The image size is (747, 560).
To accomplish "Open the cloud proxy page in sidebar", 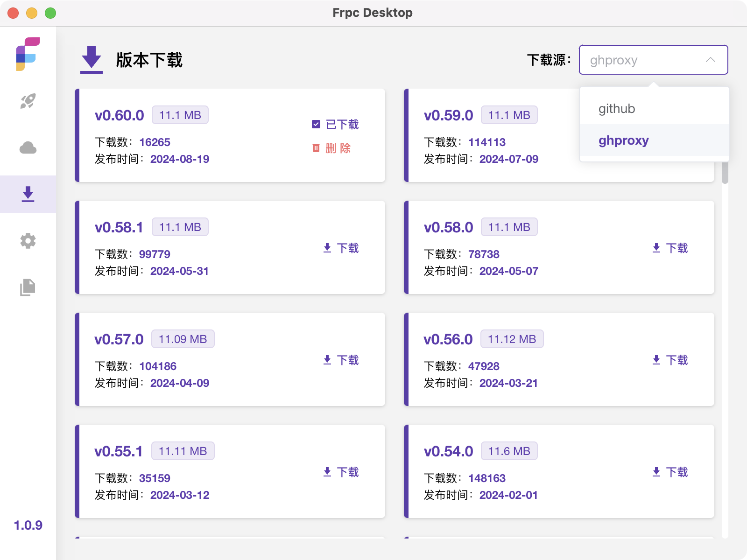I will coord(28,148).
